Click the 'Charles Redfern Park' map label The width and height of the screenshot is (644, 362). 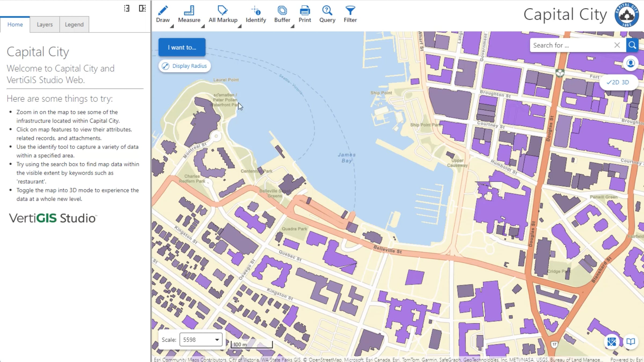click(192, 179)
